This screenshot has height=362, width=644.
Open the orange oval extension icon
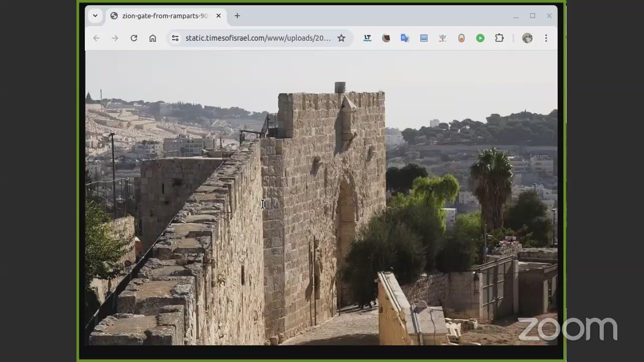pos(461,38)
